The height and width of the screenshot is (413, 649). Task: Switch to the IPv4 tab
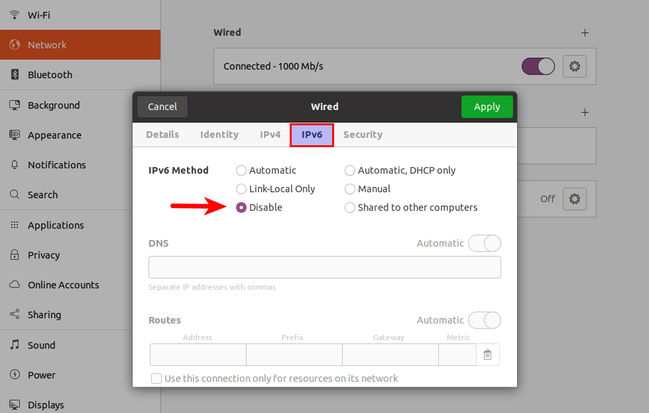[x=270, y=134]
